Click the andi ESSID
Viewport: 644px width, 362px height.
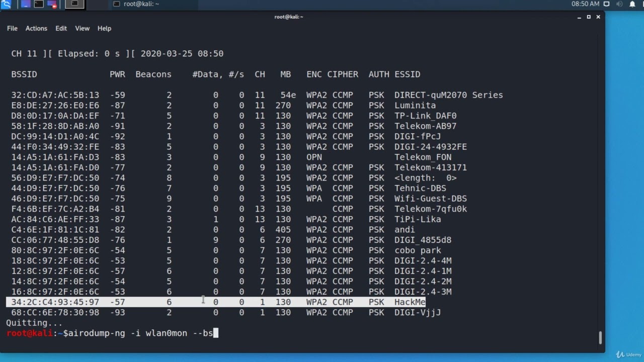coord(405,229)
